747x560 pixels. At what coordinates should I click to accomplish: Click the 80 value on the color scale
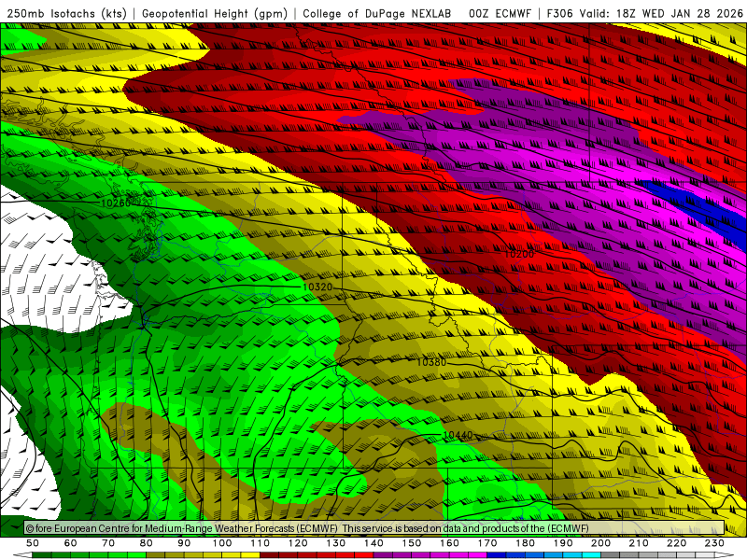(147, 543)
